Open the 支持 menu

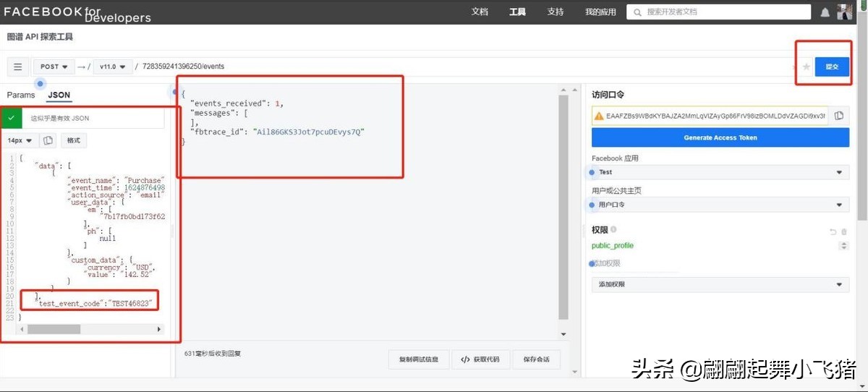556,12
